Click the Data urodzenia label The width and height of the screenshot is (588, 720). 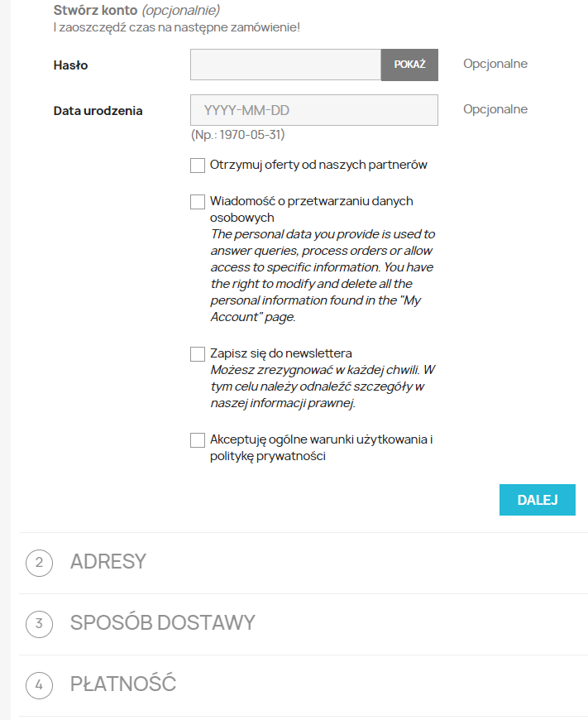pyautogui.click(x=98, y=111)
